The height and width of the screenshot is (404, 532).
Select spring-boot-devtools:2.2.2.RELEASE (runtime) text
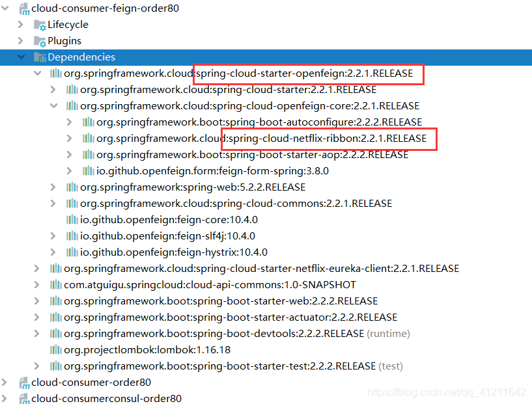[303, 334]
